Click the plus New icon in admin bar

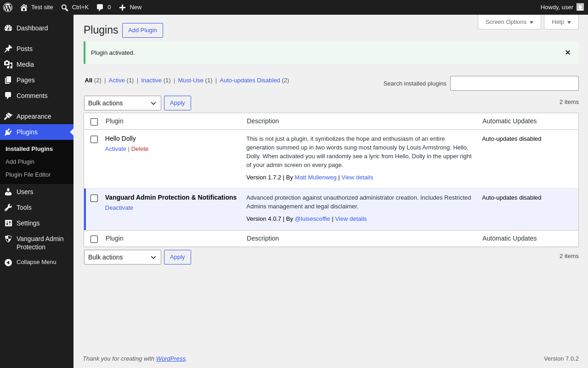tap(122, 7)
